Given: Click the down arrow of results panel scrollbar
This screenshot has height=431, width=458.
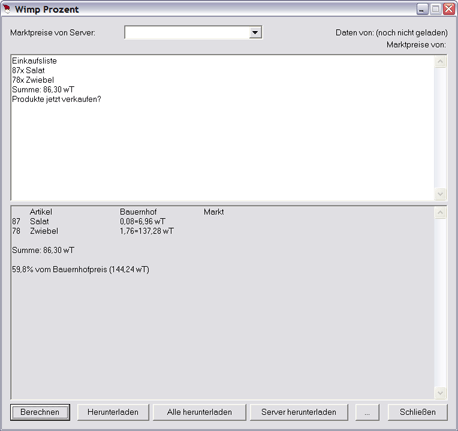Looking at the screenshot, I should pos(440,392).
